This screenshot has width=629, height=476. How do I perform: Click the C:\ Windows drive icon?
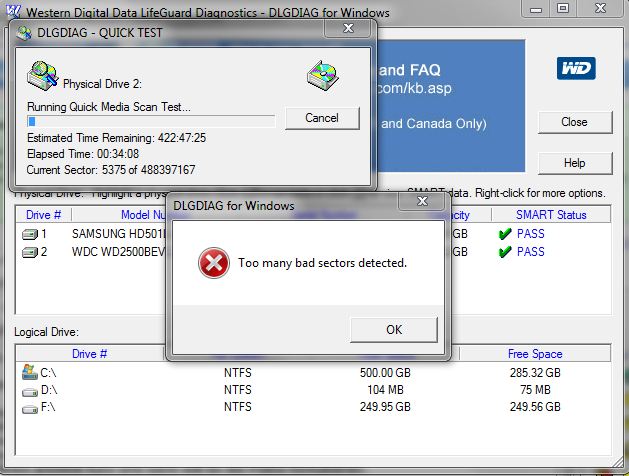(x=30, y=372)
